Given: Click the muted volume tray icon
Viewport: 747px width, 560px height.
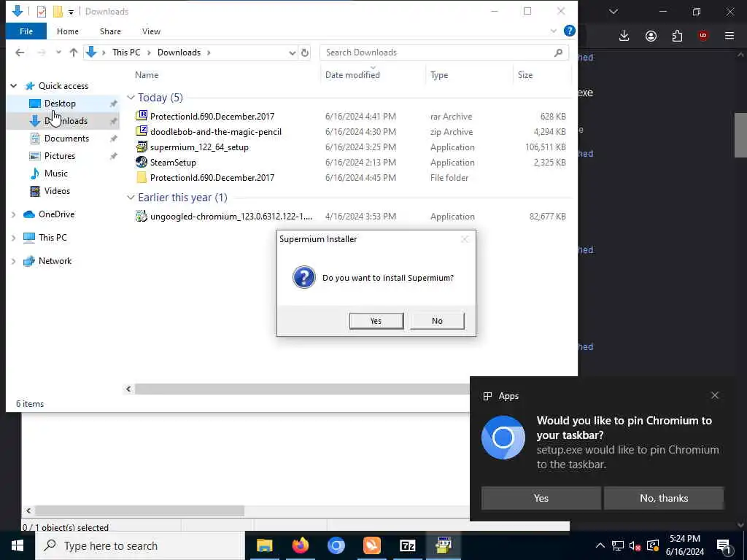Looking at the screenshot, I should (x=635, y=545).
